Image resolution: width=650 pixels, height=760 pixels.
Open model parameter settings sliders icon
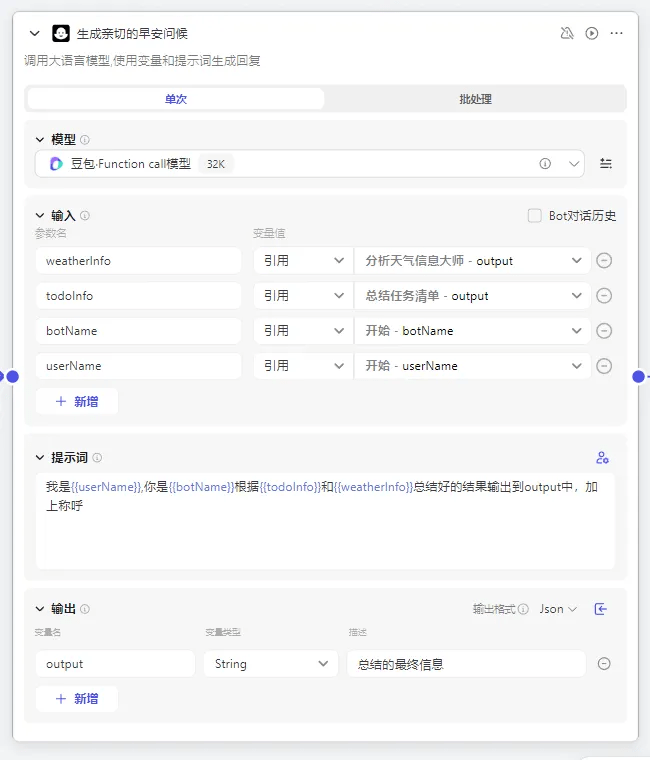[x=606, y=163]
